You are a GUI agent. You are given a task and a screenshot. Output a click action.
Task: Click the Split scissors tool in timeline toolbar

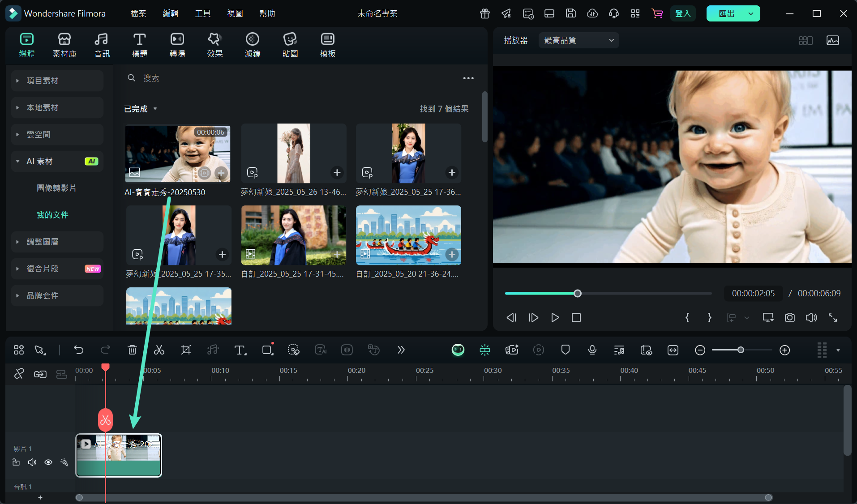[159, 350]
